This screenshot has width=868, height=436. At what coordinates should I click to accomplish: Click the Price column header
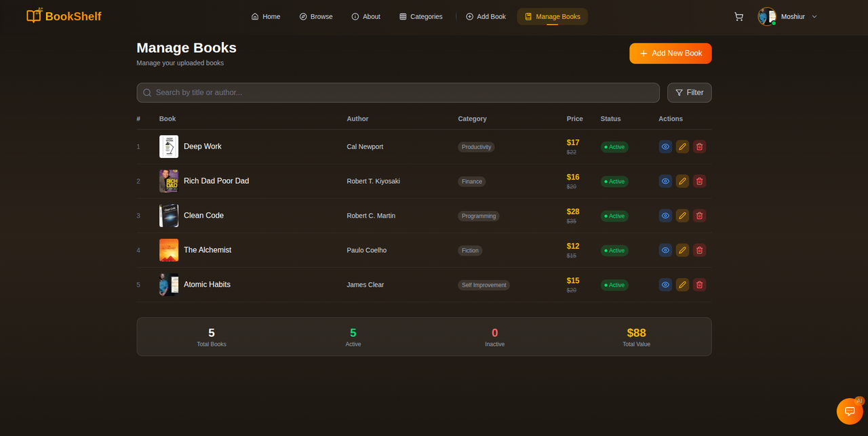point(575,119)
